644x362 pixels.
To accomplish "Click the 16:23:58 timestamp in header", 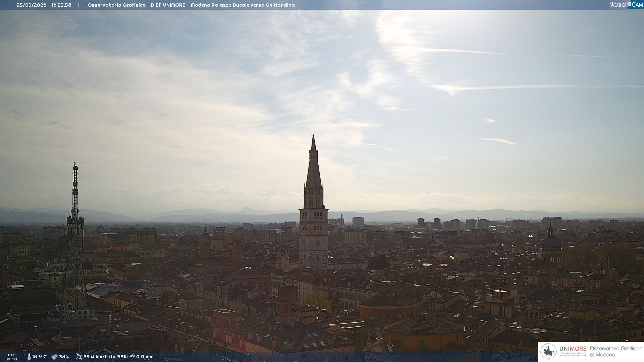I will pyautogui.click(x=61, y=5).
